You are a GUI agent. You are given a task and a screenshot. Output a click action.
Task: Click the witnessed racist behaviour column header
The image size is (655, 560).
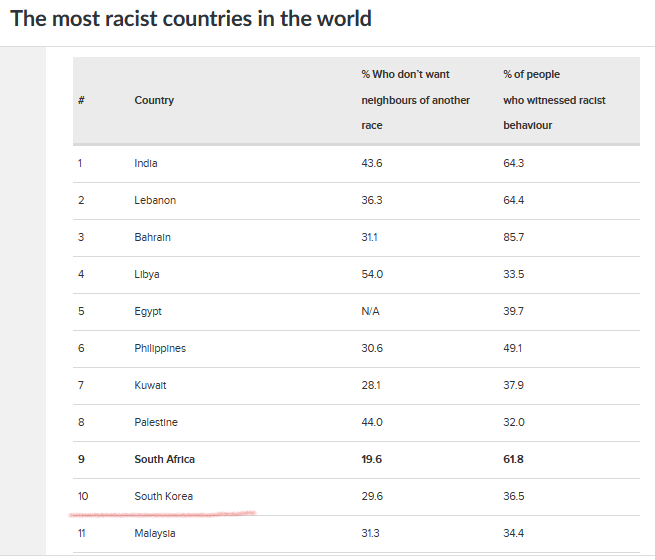554,100
